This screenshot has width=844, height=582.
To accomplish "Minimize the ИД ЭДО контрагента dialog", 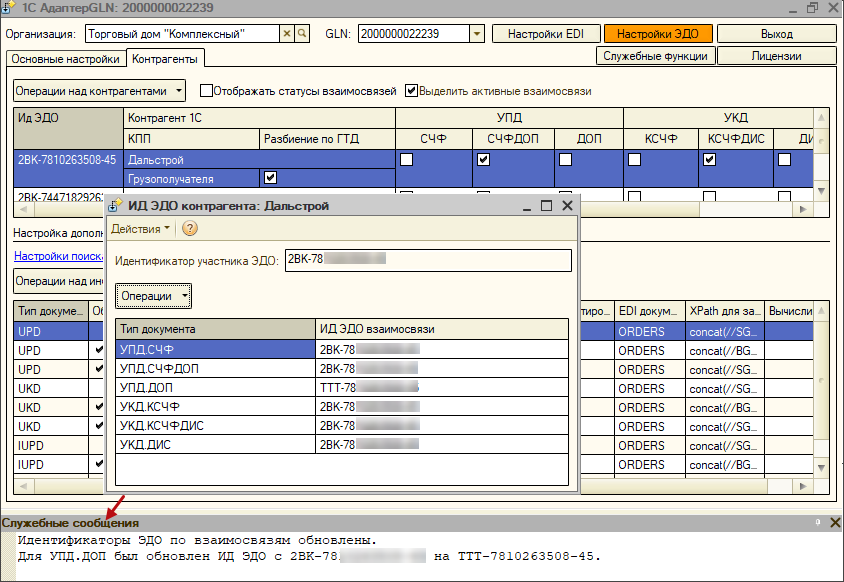I will tap(527, 207).
